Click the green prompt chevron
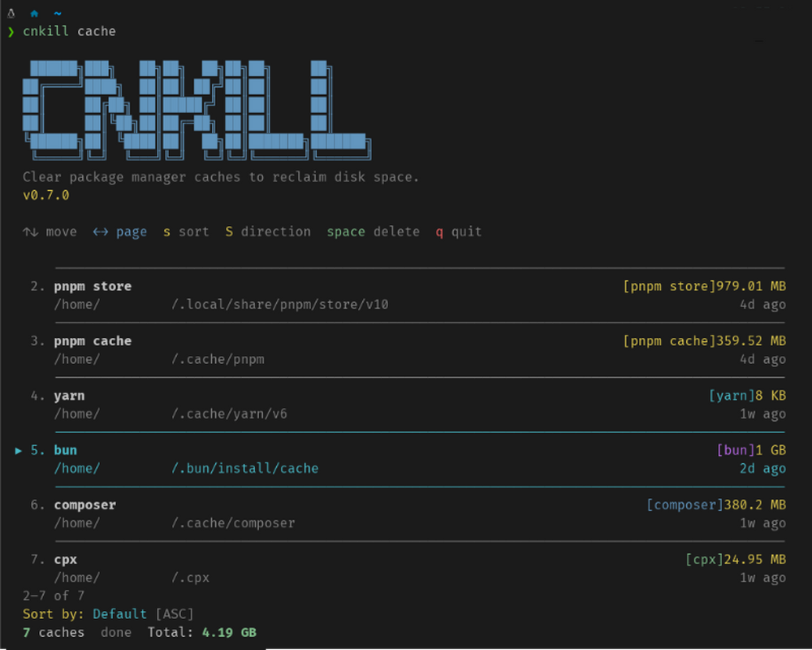812x650 pixels. point(11,32)
